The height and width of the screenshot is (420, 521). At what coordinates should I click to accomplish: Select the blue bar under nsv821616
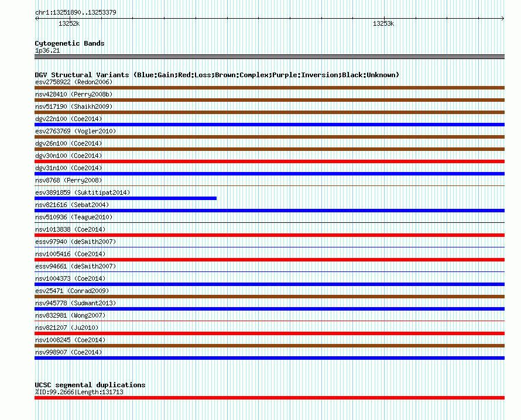pyautogui.click(x=269, y=211)
